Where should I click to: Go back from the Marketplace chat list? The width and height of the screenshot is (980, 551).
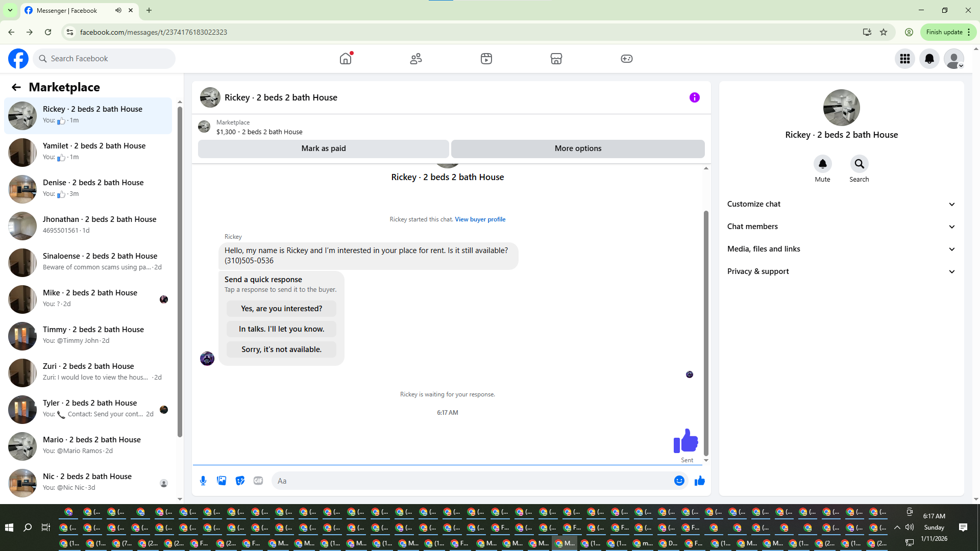coord(16,87)
